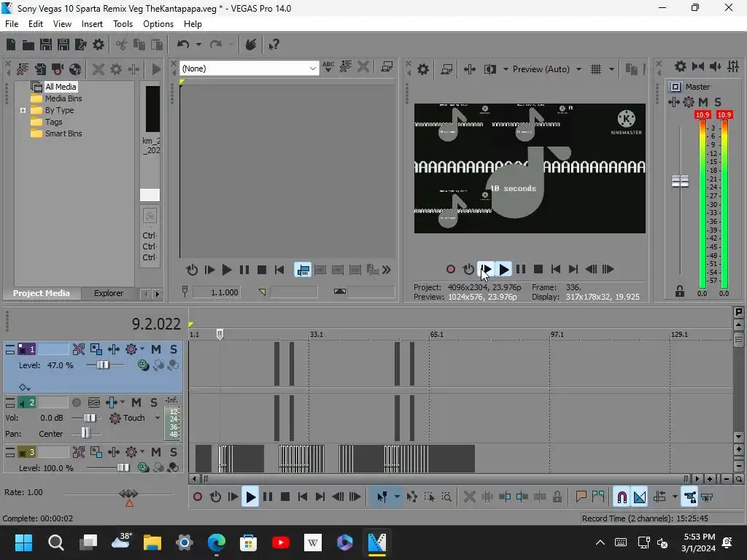Viewport: 747px width, 560px height.
Task: Click the Trimmer timecode field 1.1.000
Action: (217, 292)
